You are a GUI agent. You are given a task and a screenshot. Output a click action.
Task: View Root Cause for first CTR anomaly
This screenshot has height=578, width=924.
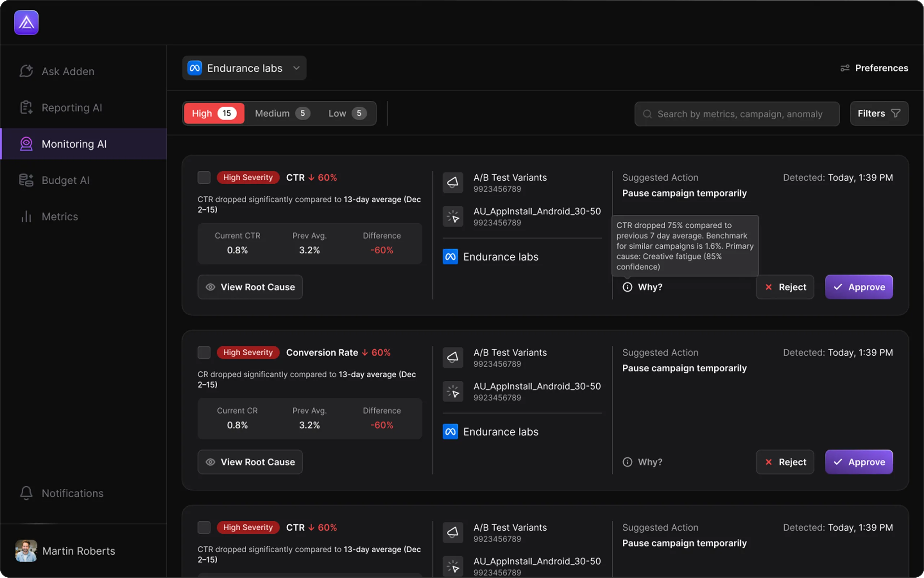point(250,287)
